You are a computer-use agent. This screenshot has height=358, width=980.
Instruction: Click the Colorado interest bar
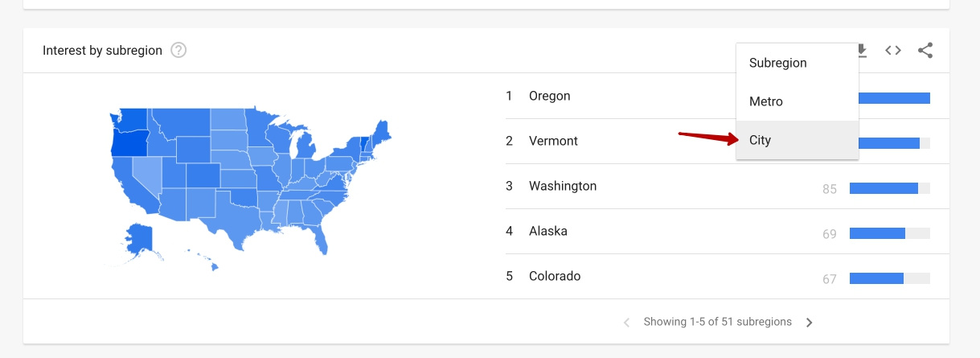(x=890, y=278)
